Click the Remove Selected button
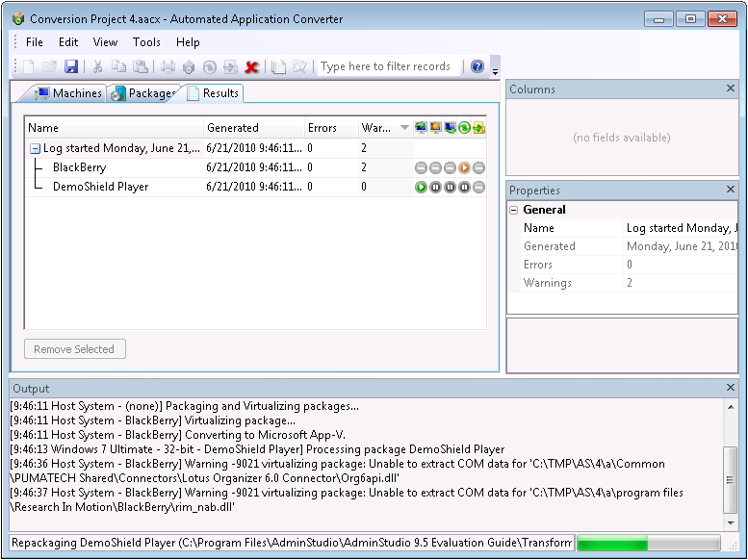The image size is (748, 560). 74,349
